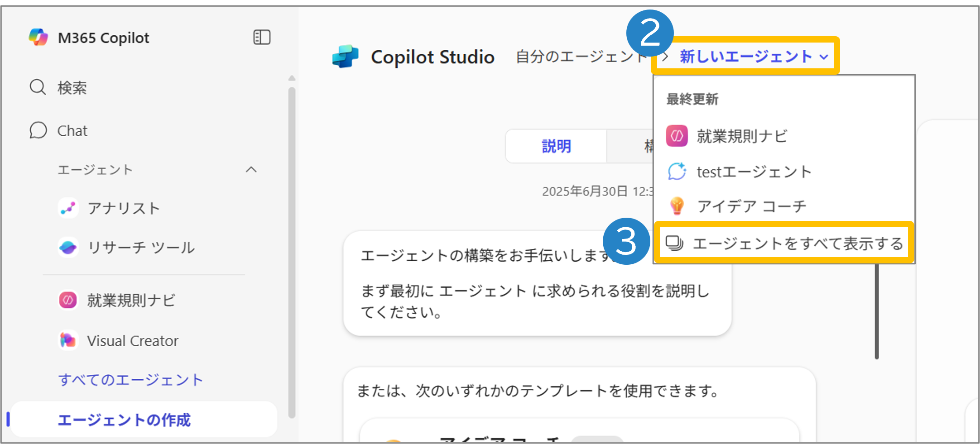
Task: Toggle the sidebar collapse panel icon
Action: pyautogui.click(x=262, y=37)
